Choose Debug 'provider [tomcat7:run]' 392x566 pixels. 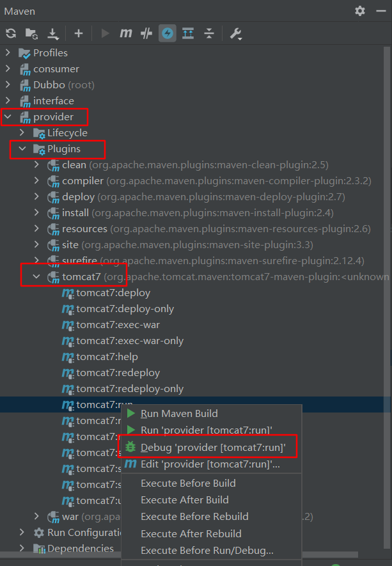pyautogui.click(x=211, y=447)
